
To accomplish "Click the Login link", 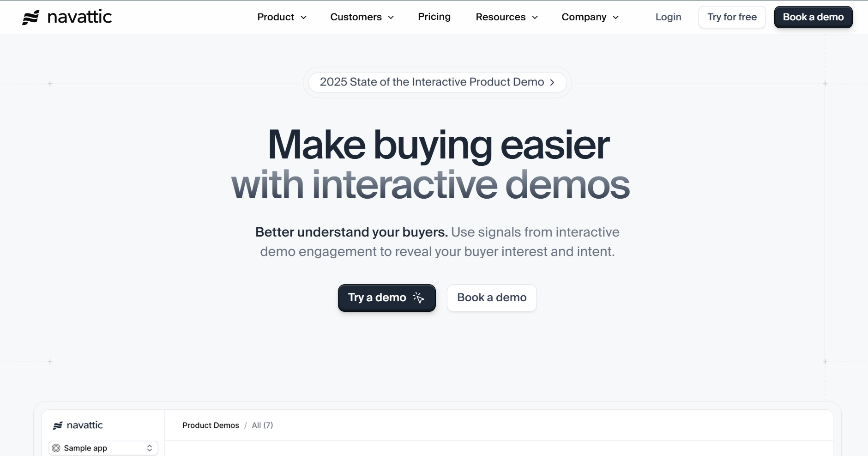I will point(669,17).
